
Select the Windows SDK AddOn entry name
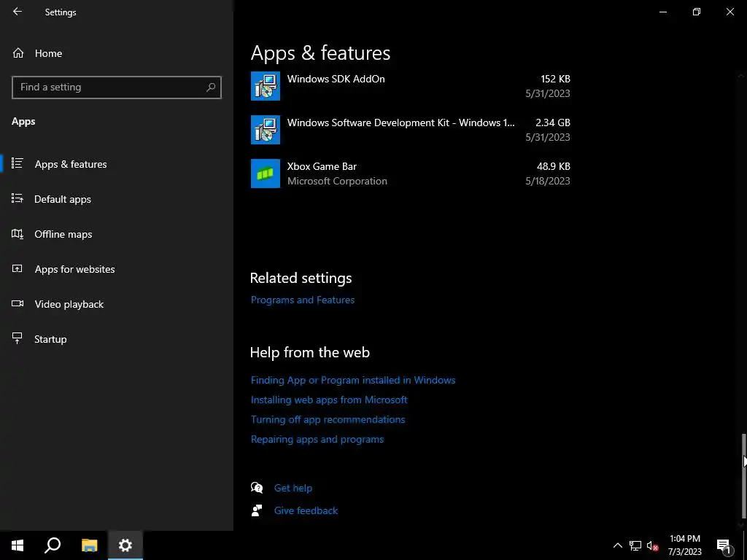click(336, 79)
